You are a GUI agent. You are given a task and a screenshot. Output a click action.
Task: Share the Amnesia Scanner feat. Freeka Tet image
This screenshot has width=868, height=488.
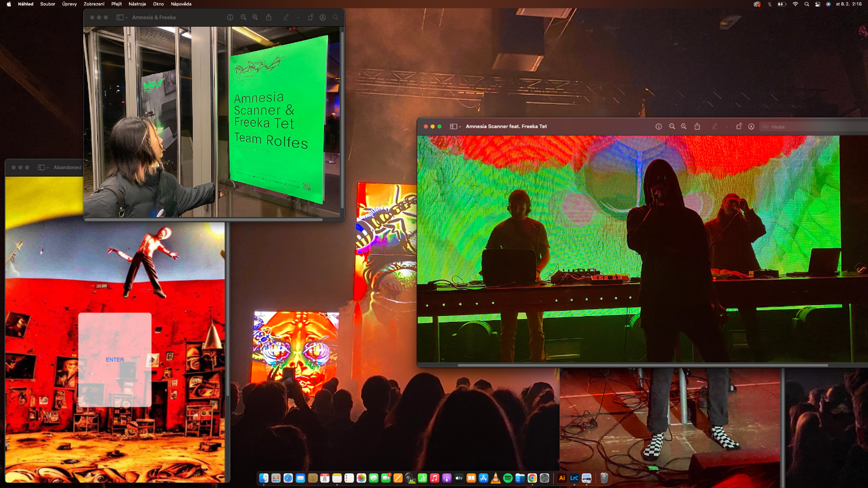coord(697,126)
